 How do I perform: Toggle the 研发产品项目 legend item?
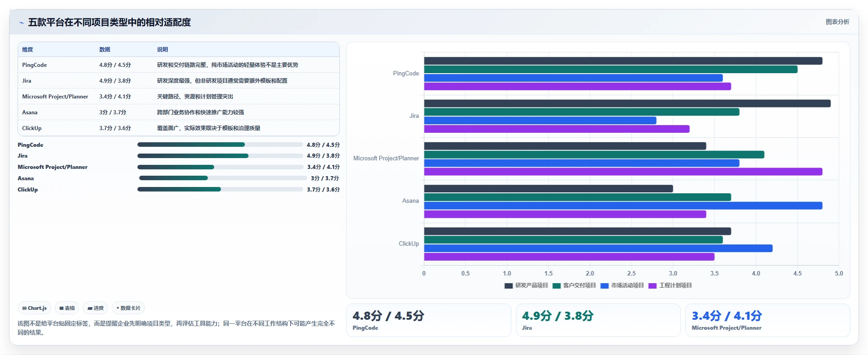click(x=526, y=285)
